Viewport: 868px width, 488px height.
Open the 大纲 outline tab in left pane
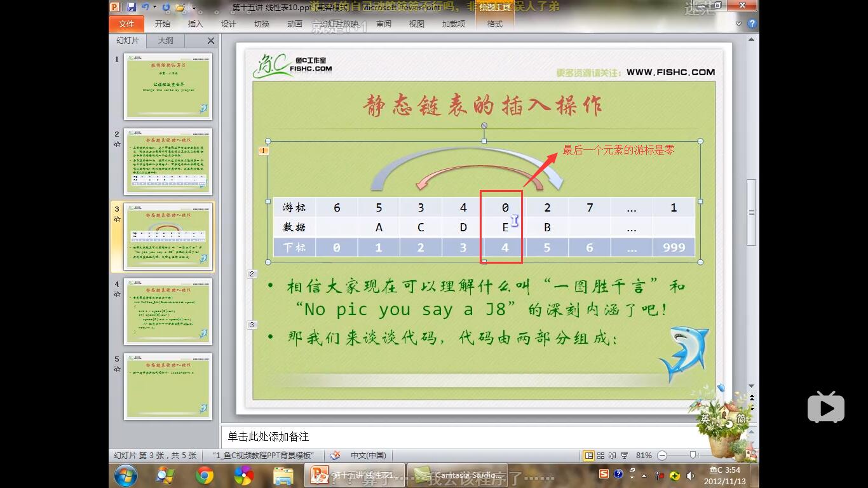(164, 41)
